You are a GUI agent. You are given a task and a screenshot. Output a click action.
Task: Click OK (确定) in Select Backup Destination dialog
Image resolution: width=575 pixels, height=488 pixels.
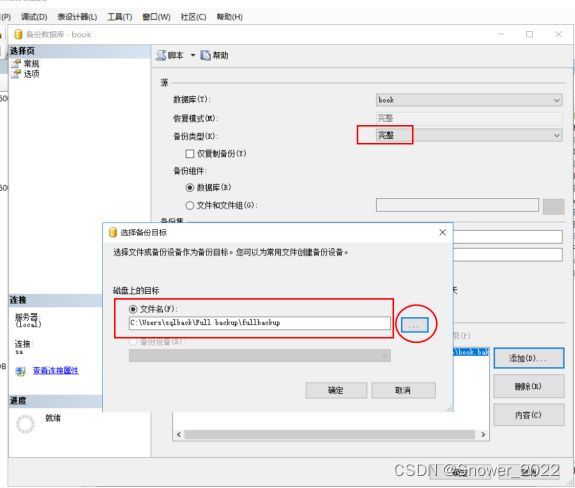click(x=336, y=390)
